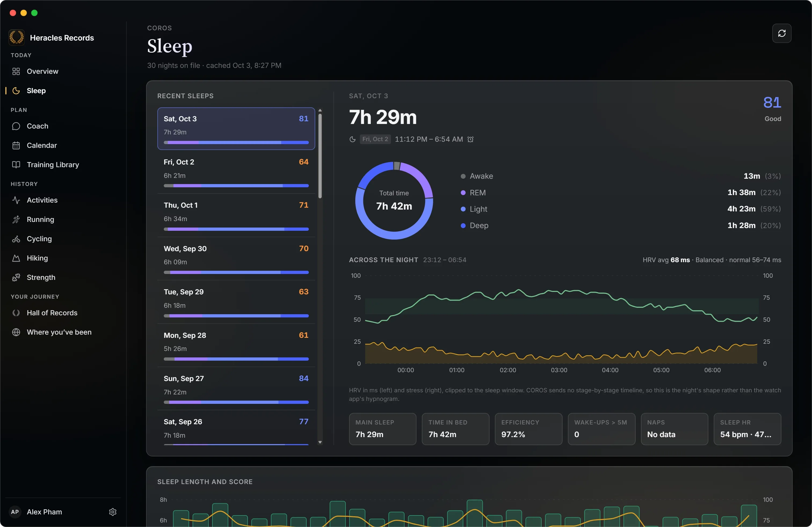Select Sleep in the sidebar
Image resolution: width=812 pixels, height=527 pixels.
coord(63,91)
